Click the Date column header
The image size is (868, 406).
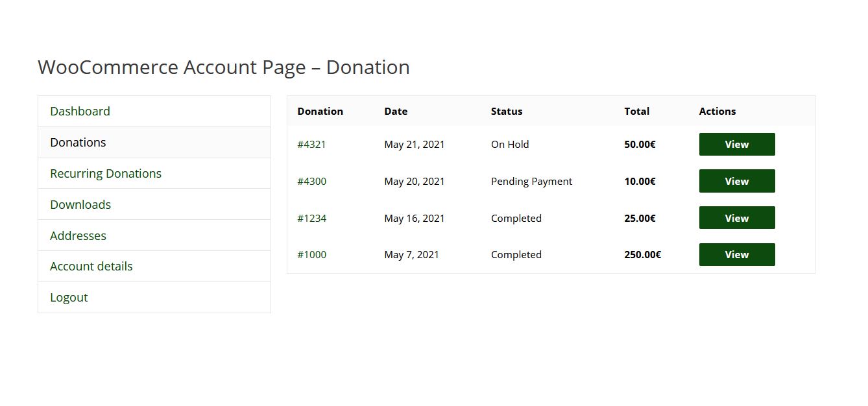tap(396, 112)
